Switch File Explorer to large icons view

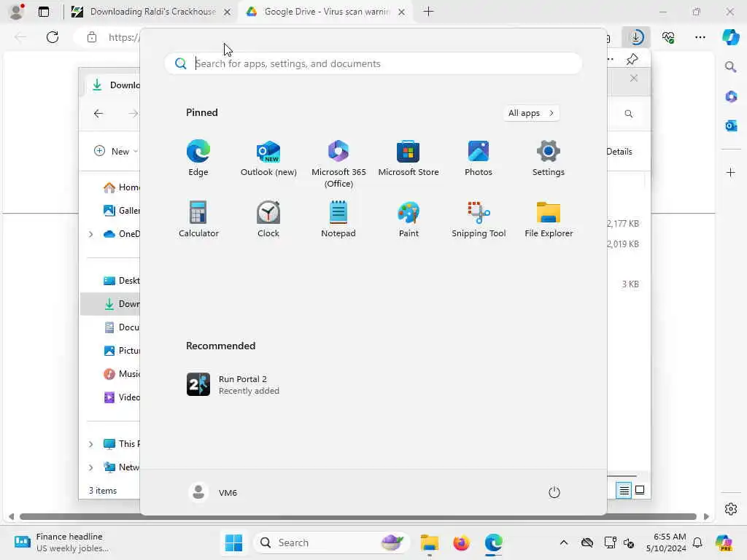pos(640,490)
